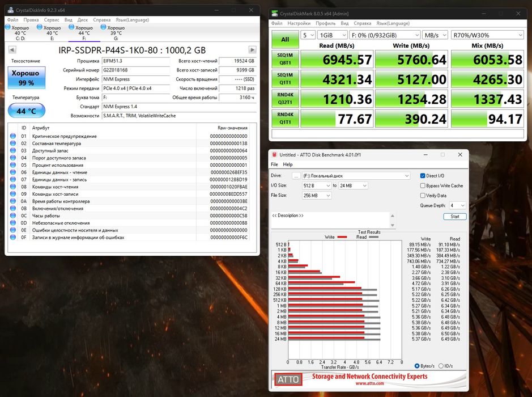Click the description field up scroll arrow
Screen dimensions: 532x397
point(393,216)
